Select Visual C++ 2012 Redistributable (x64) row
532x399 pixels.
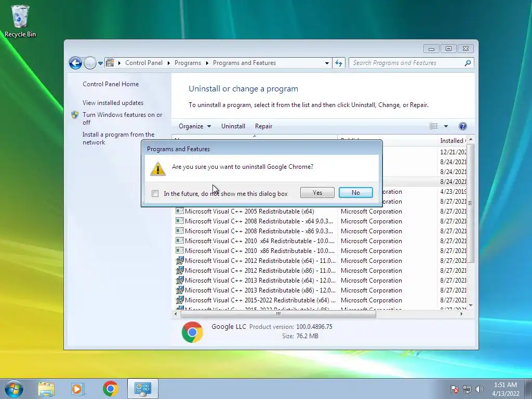pyautogui.click(x=321, y=261)
